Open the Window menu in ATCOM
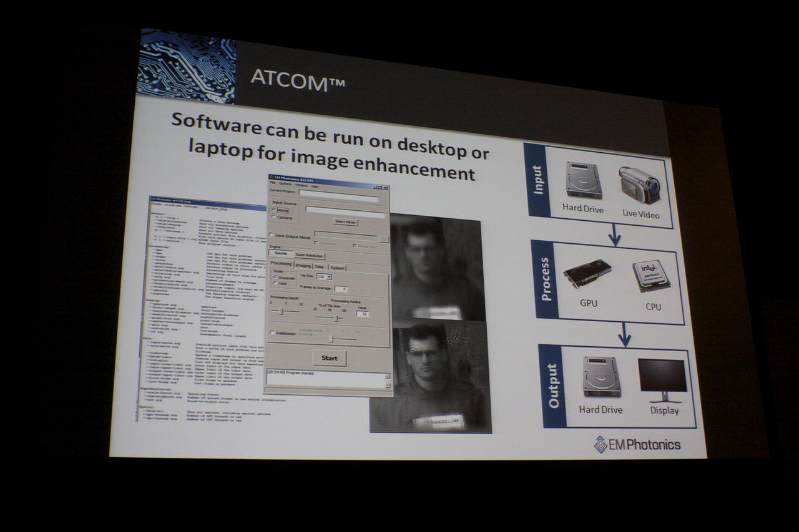 (301, 185)
